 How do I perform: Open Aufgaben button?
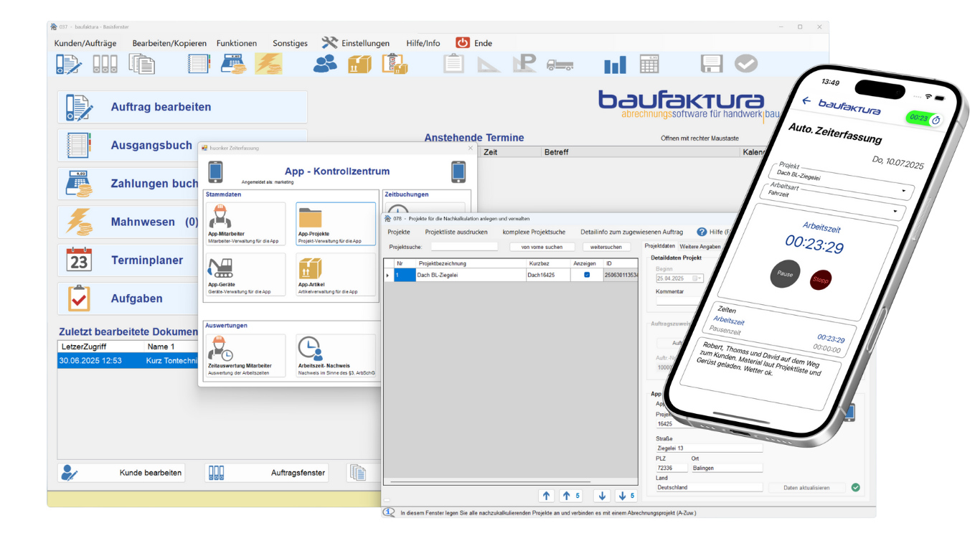click(129, 298)
